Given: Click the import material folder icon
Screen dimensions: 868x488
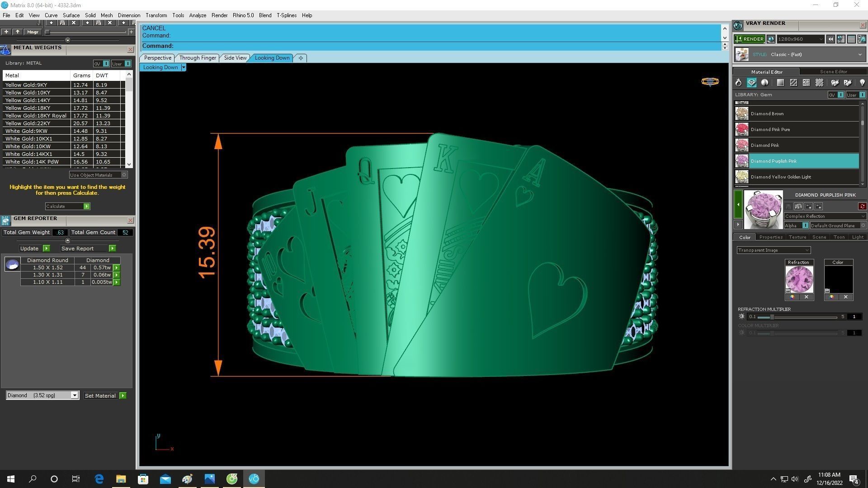Looking at the screenshot, I should click(818, 206).
